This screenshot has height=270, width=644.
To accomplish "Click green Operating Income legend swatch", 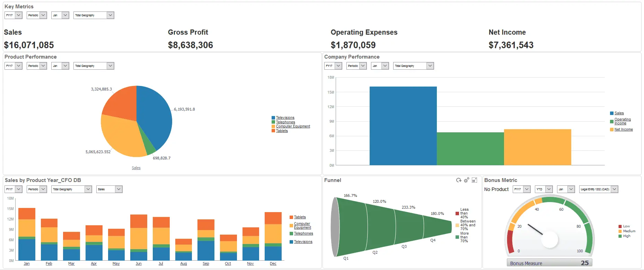I will (x=612, y=121).
